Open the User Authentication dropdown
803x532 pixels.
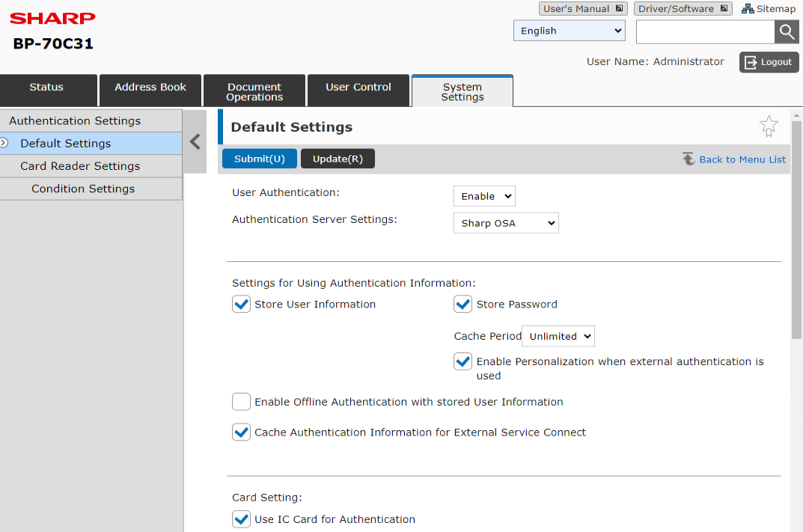click(483, 195)
